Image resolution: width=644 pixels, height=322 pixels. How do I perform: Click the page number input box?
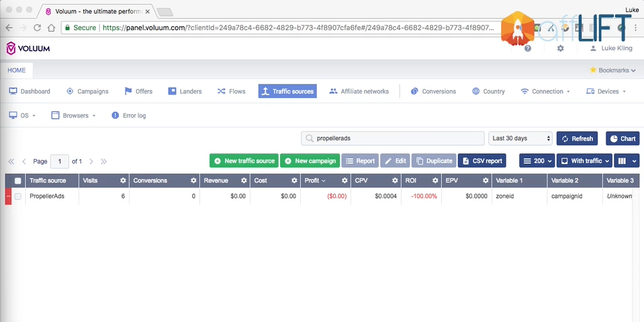[60, 161]
